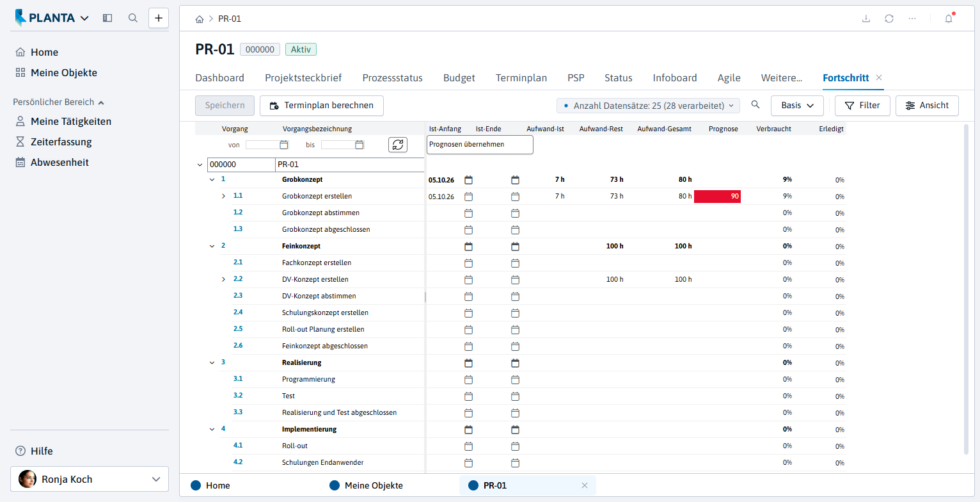Open the 'von' date calendar picker
Image resolution: width=980 pixels, height=502 pixels.
[x=284, y=145]
